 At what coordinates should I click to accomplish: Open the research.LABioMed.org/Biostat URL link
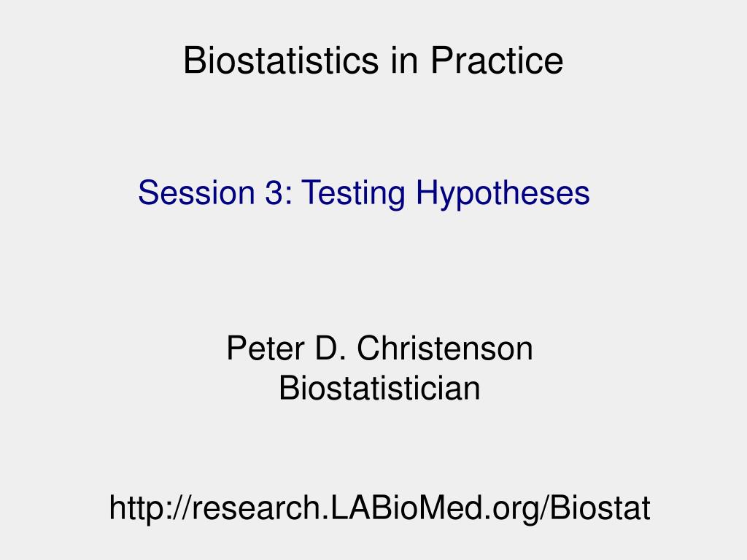point(379,507)
